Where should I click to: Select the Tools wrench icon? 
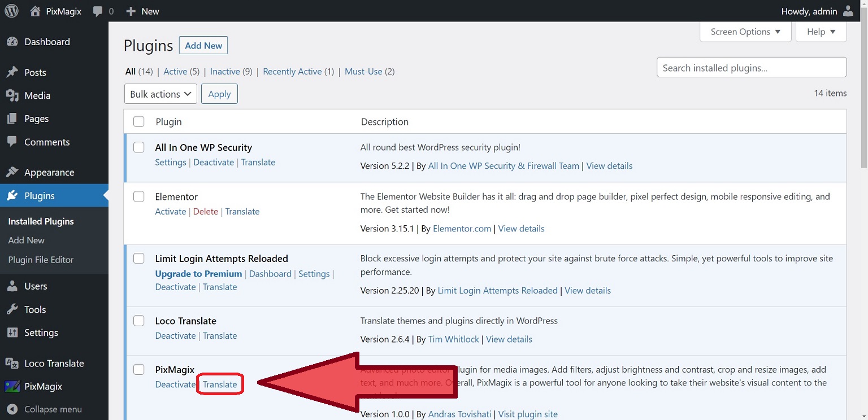[12, 309]
